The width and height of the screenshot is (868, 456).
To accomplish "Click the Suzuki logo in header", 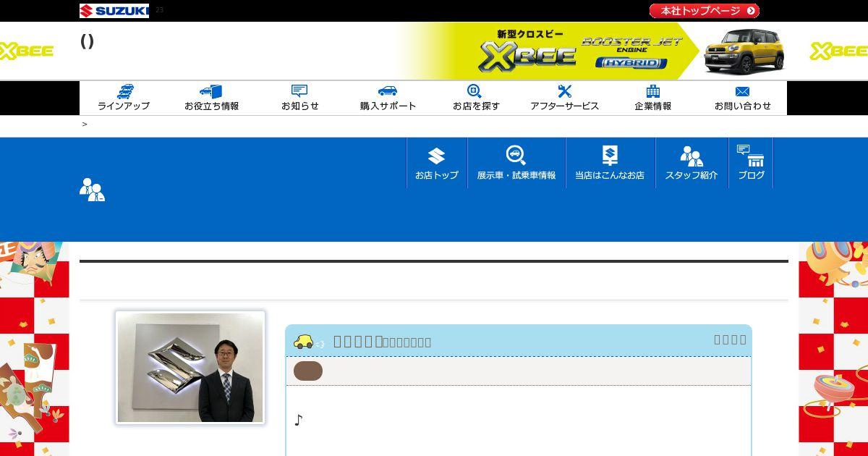I will point(114,11).
